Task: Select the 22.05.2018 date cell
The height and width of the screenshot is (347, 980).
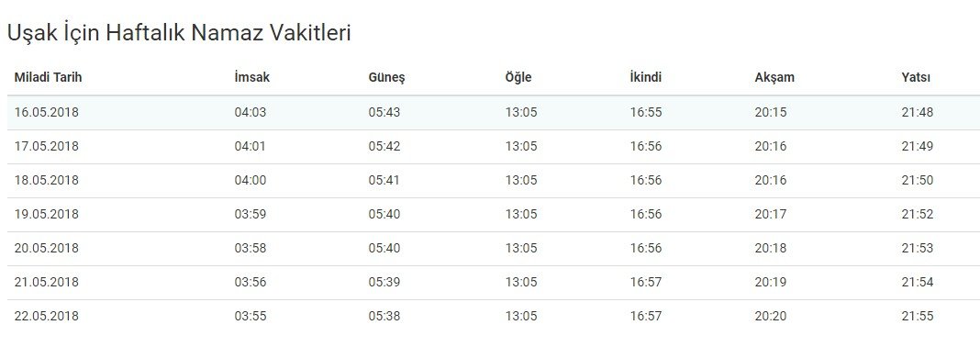Action: click(47, 316)
